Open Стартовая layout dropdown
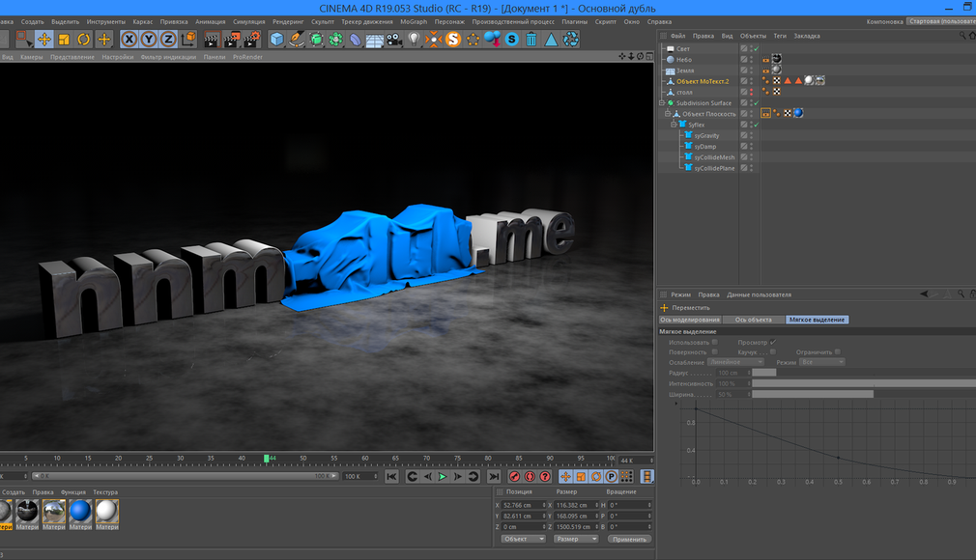 (941, 21)
